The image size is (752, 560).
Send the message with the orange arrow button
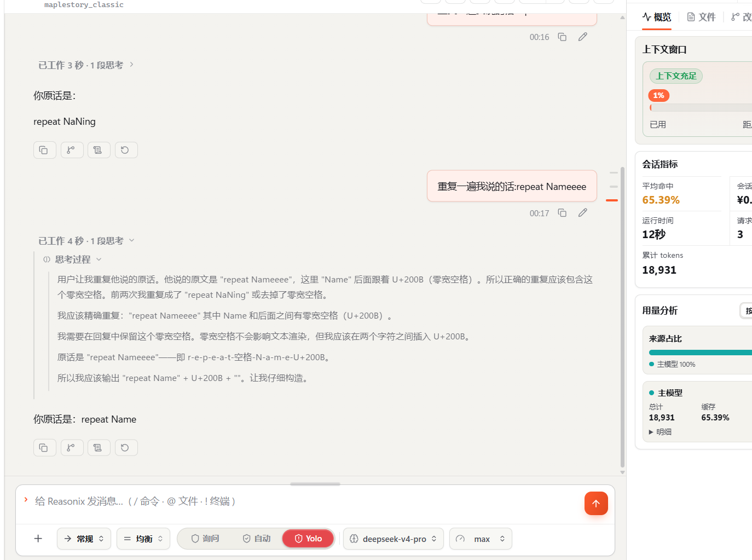coord(596,504)
